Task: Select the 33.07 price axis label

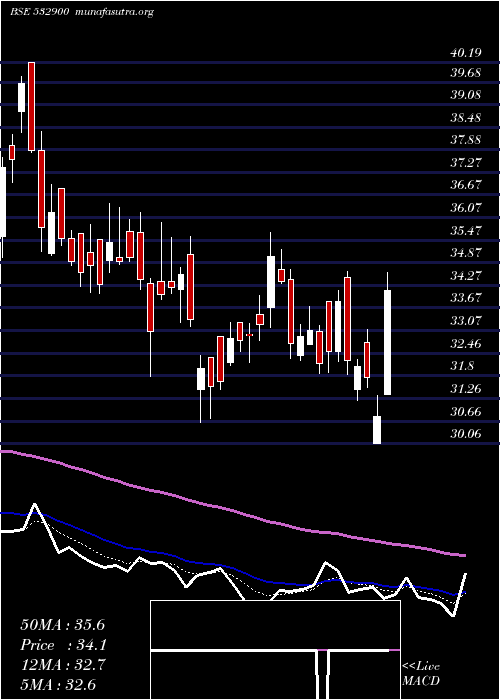Action: pyautogui.click(x=466, y=321)
